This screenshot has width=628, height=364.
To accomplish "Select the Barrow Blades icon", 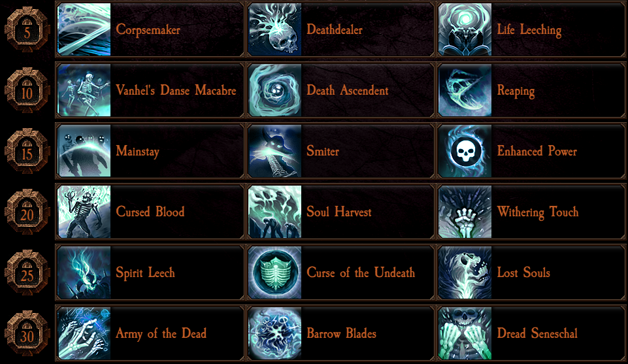I will [x=274, y=333].
